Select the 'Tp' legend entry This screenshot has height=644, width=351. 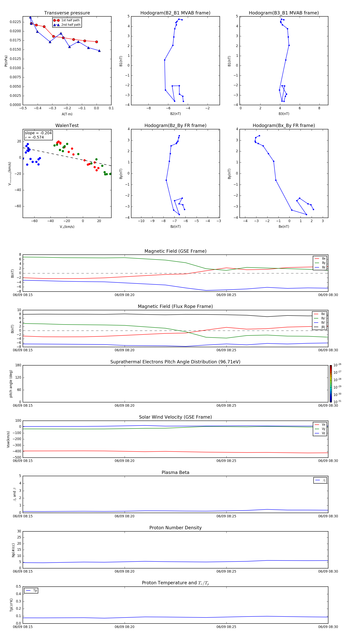(x=31, y=591)
